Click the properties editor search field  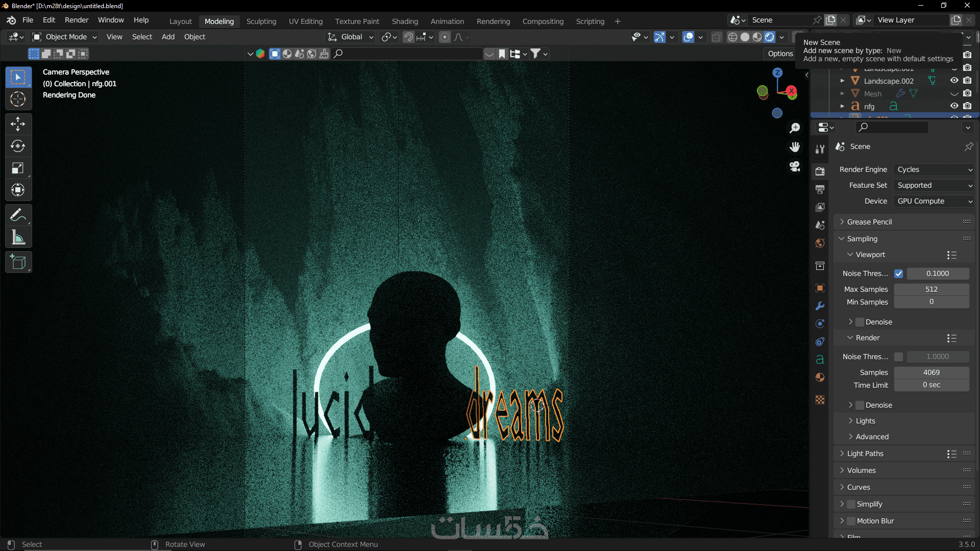click(893, 127)
